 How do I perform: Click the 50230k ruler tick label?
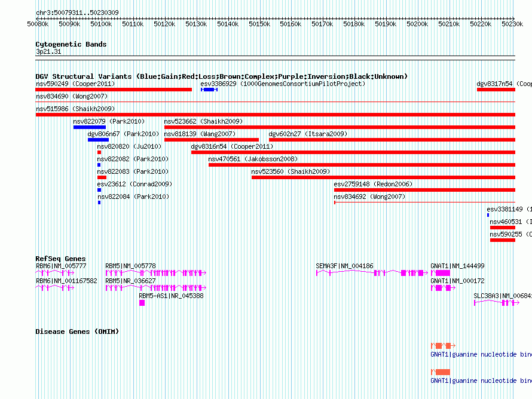(512, 24)
